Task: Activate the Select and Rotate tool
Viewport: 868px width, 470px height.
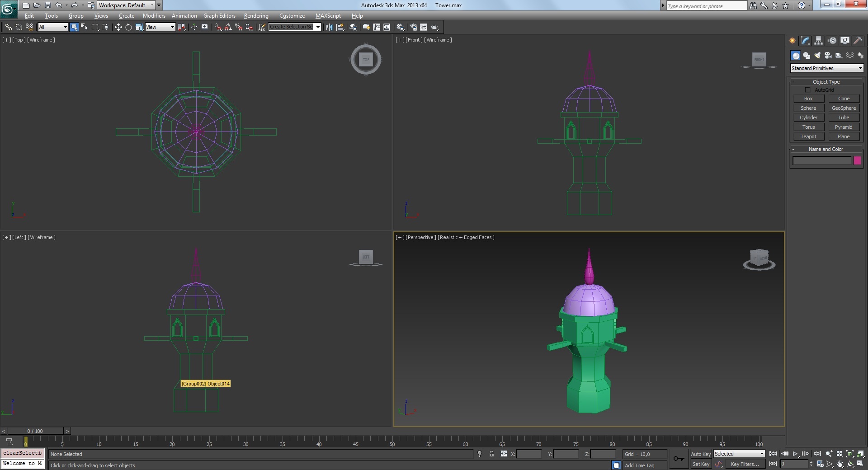Action: pos(128,27)
